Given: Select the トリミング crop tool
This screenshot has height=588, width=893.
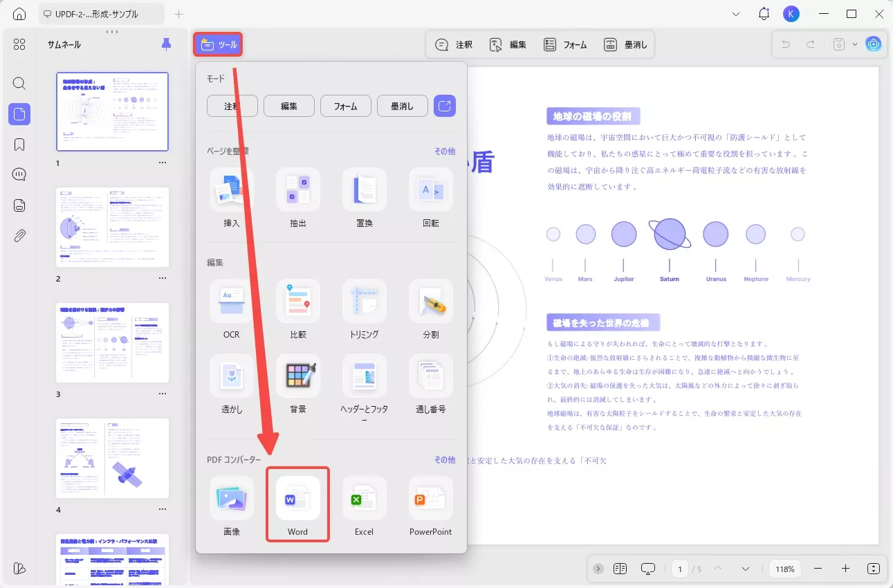Looking at the screenshot, I should point(364,311).
